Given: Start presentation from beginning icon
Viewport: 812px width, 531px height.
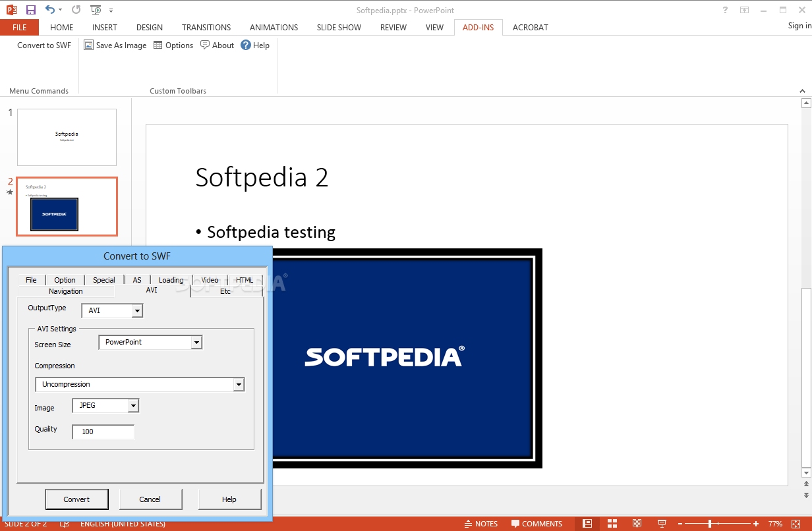Looking at the screenshot, I should [96, 10].
